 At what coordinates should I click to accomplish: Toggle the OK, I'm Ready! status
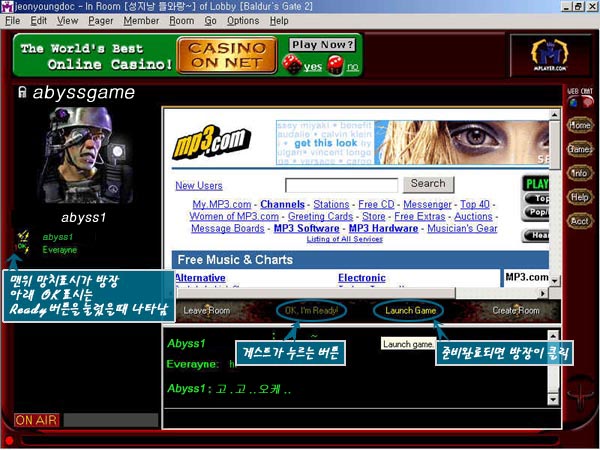[x=312, y=311]
